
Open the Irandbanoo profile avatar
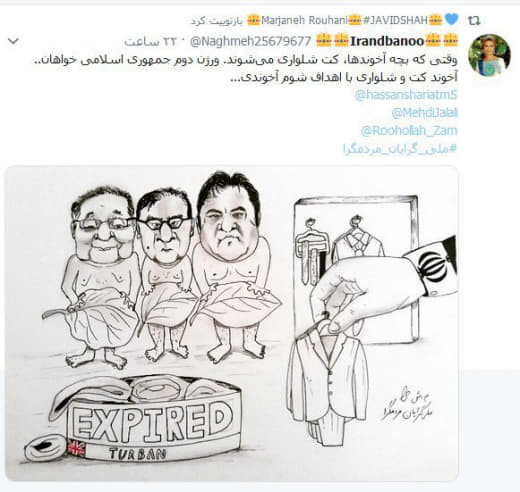489,55
